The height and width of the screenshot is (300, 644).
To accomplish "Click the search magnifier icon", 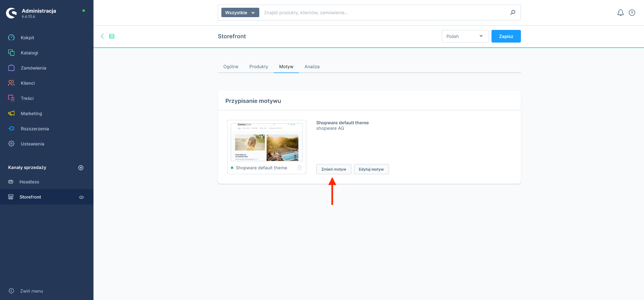I will pos(513,13).
